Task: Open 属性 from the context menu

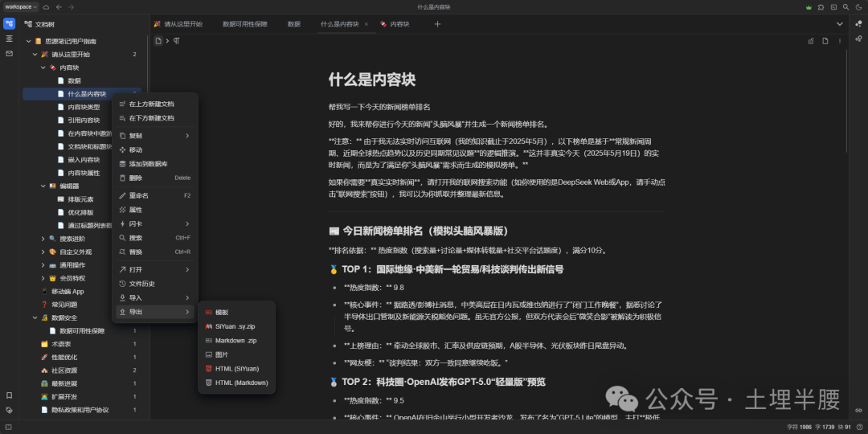Action: [x=154, y=210]
